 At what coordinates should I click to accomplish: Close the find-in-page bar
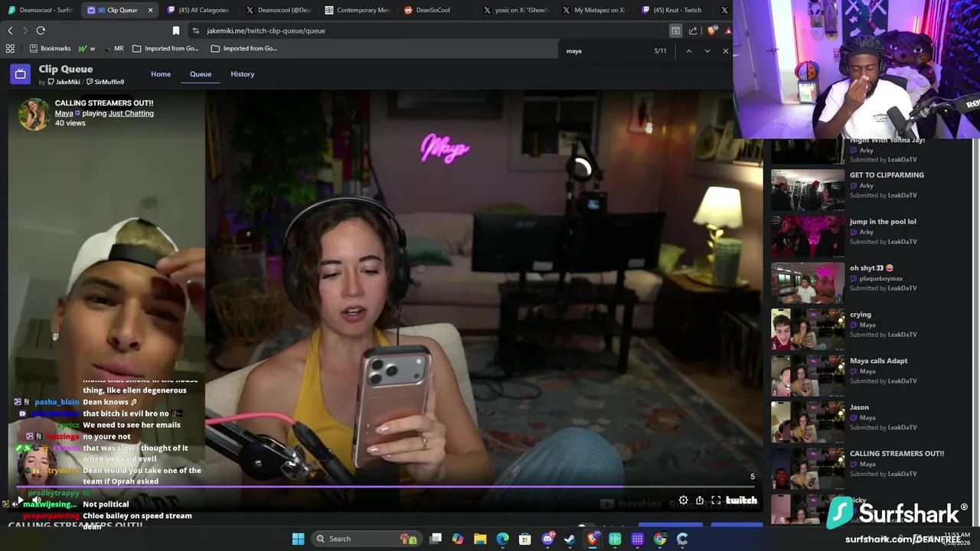coord(726,51)
